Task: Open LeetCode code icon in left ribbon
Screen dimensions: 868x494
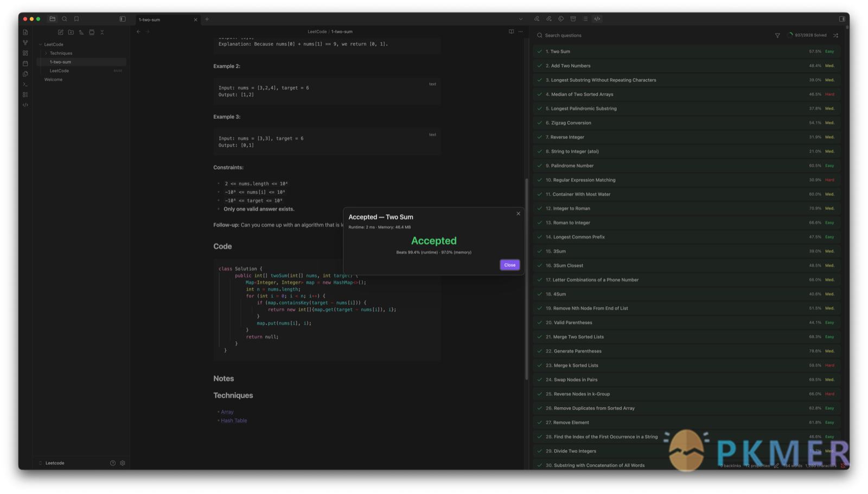Action: (25, 105)
